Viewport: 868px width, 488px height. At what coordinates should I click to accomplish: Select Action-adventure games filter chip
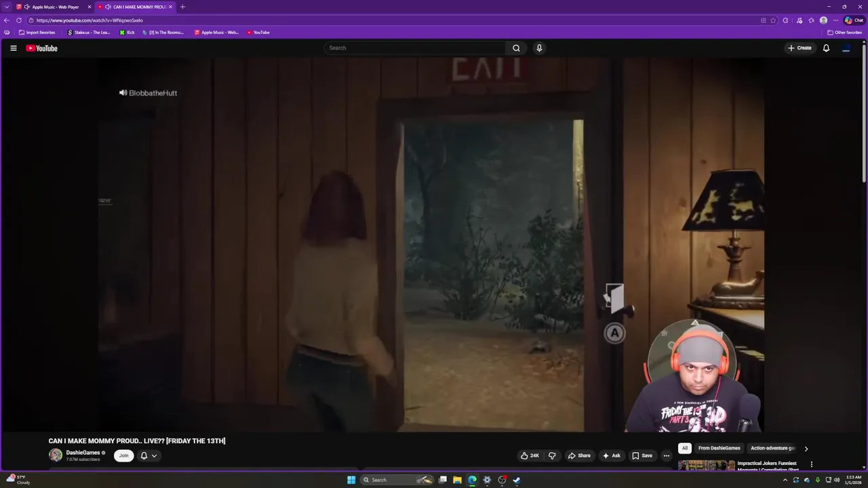tap(772, 448)
